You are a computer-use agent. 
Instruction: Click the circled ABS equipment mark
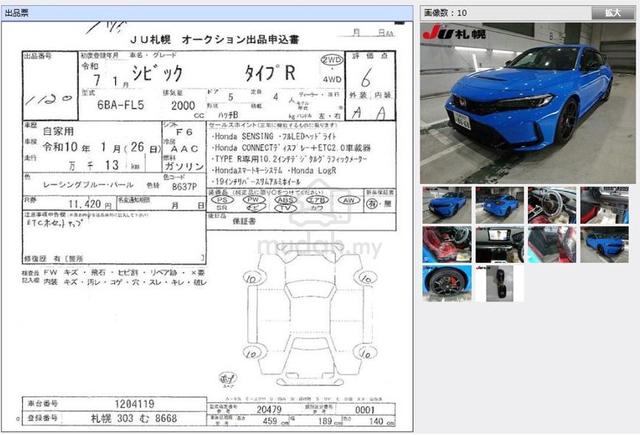285,200
